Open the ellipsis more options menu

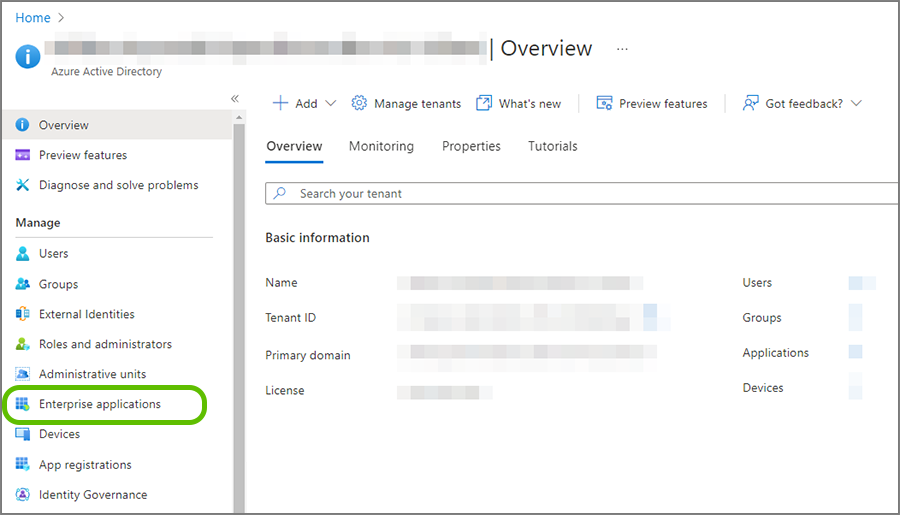[x=622, y=48]
